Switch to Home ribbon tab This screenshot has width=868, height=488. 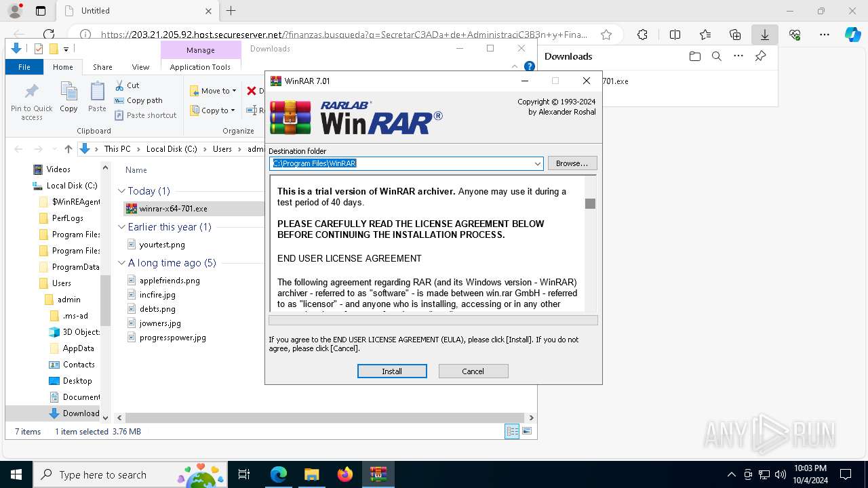pyautogui.click(x=63, y=67)
